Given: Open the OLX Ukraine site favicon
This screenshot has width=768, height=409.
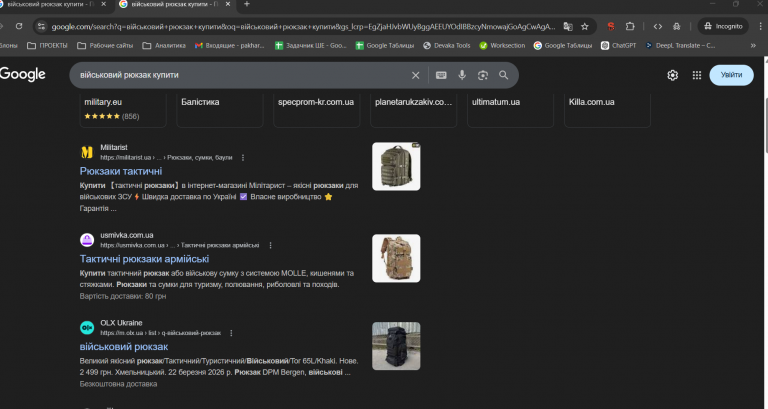Looking at the screenshot, I should pos(87,328).
